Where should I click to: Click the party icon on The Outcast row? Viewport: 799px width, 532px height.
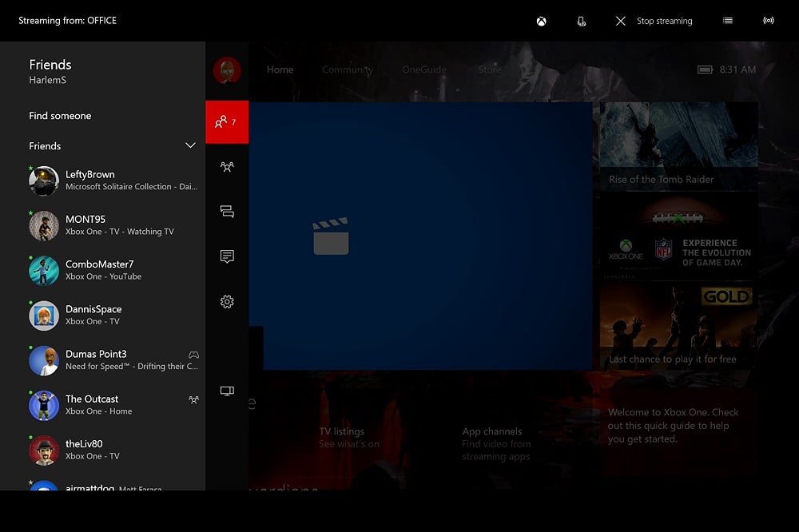tap(193, 399)
